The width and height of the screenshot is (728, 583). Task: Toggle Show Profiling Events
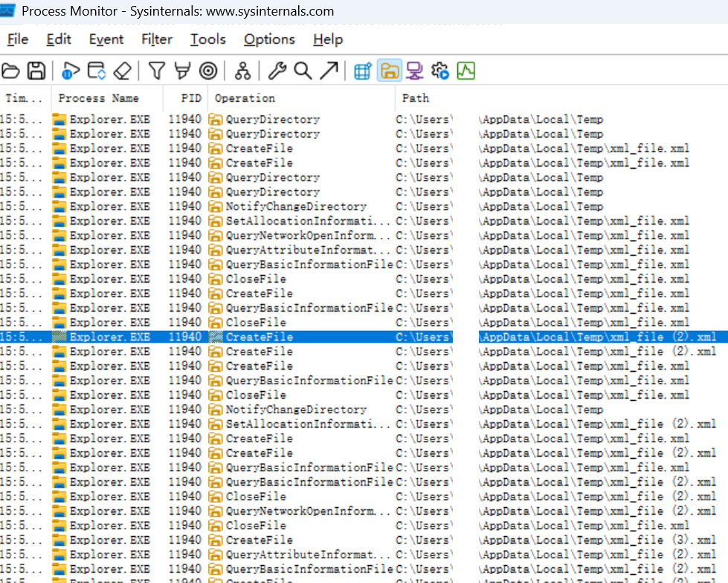[x=466, y=71]
